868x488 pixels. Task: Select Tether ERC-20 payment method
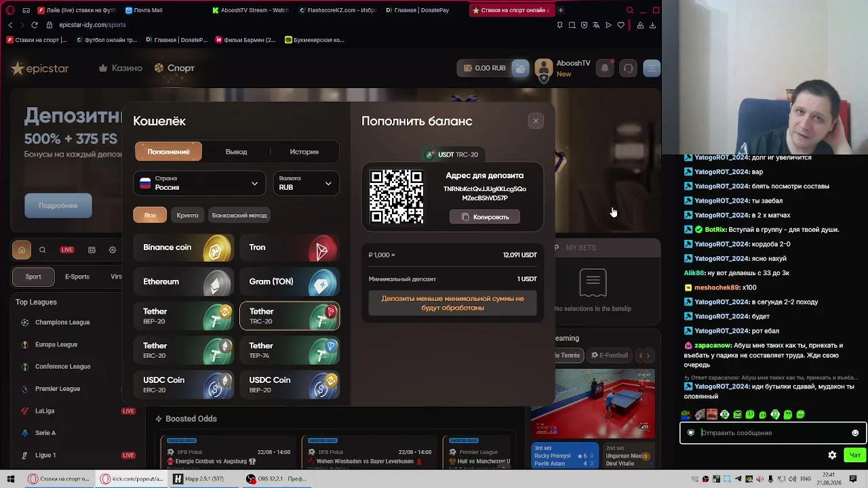[x=184, y=350]
